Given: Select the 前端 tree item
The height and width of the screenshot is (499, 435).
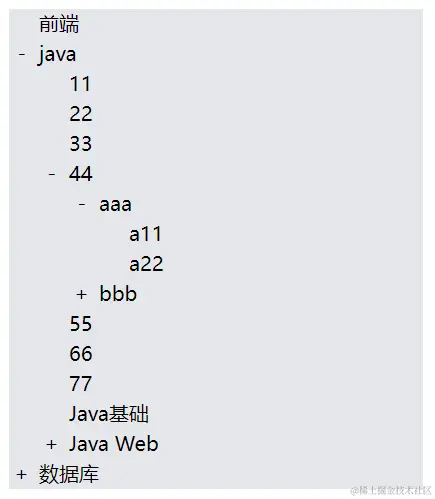Looking at the screenshot, I should click(x=59, y=24).
